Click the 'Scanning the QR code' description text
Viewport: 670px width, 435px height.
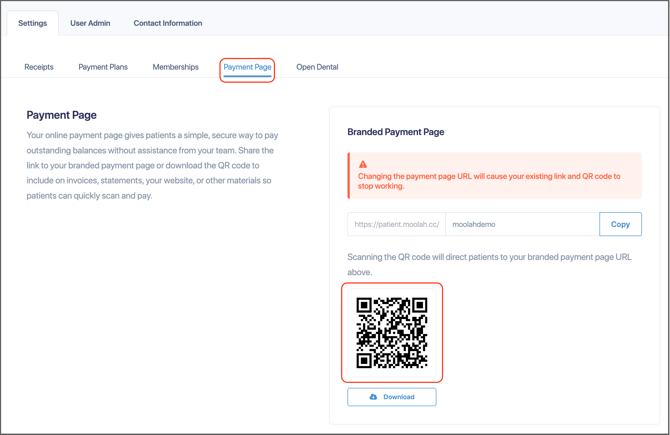490,265
